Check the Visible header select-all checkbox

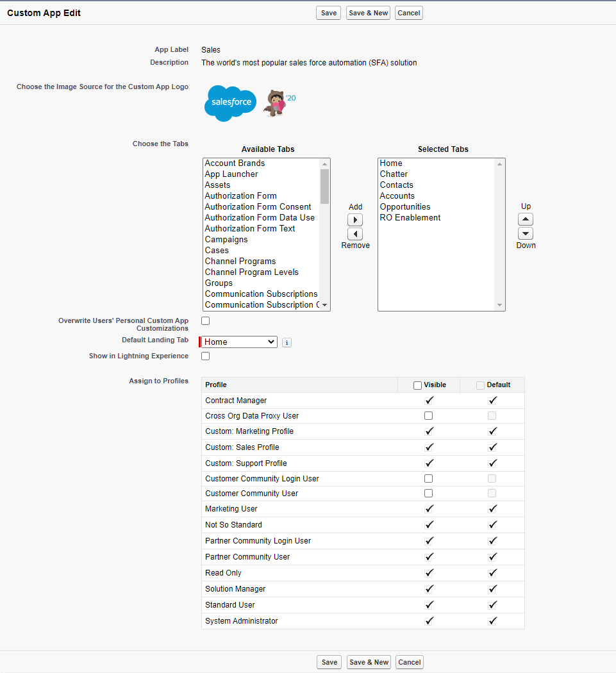[x=417, y=385]
